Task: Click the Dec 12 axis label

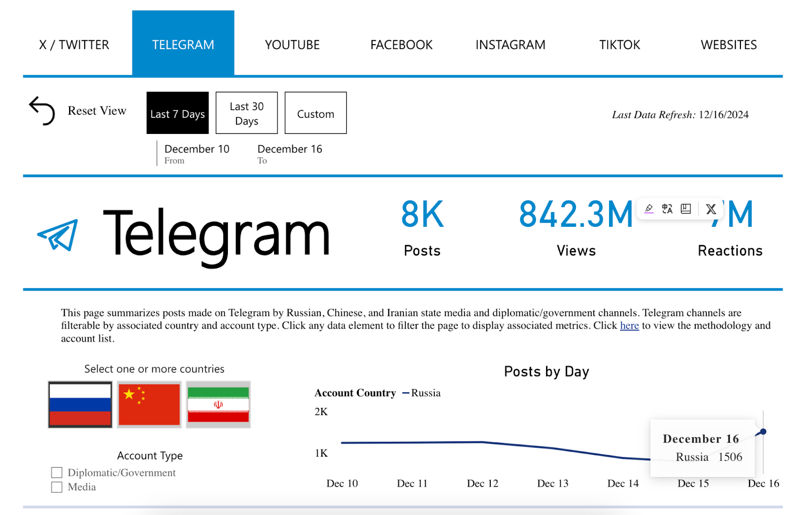Action: (483, 484)
